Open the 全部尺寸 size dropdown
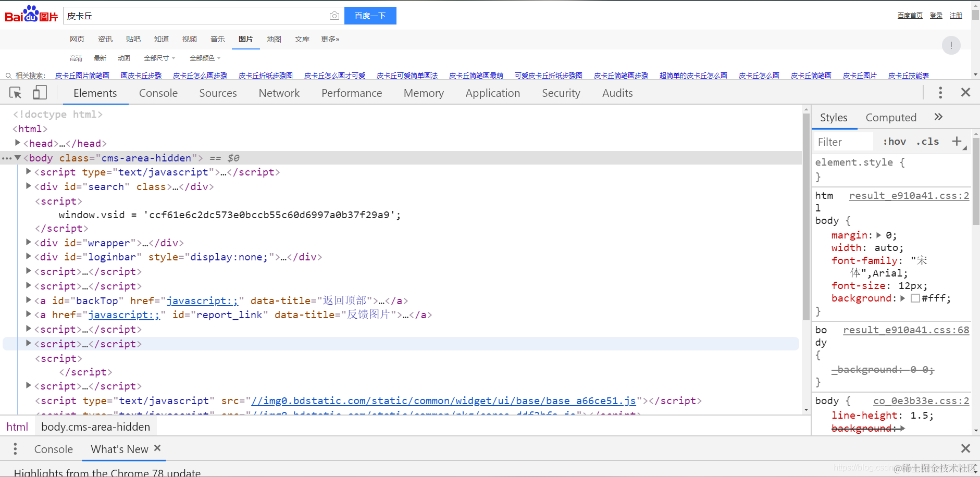Image resolution: width=980 pixels, height=477 pixels. click(159, 58)
